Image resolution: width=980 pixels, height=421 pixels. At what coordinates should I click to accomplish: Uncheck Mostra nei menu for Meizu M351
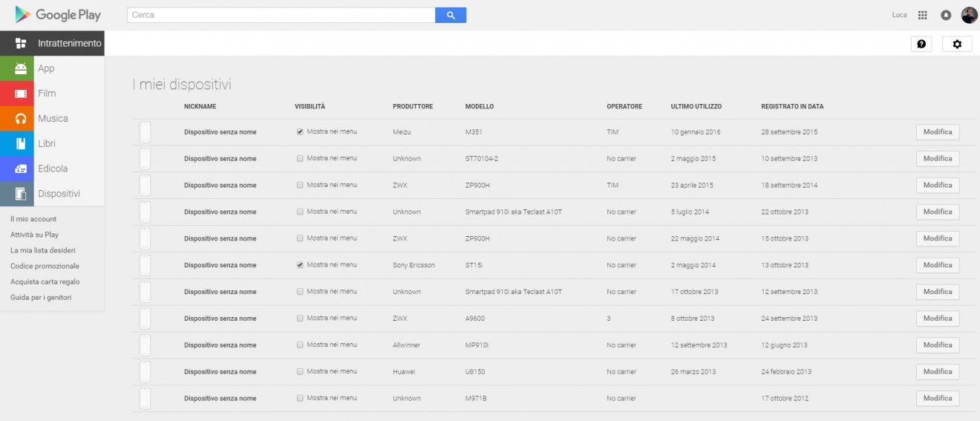[300, 132]
